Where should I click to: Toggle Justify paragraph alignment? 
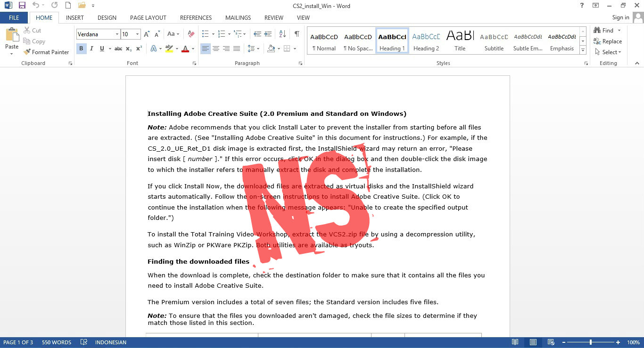tap(237, 49)
